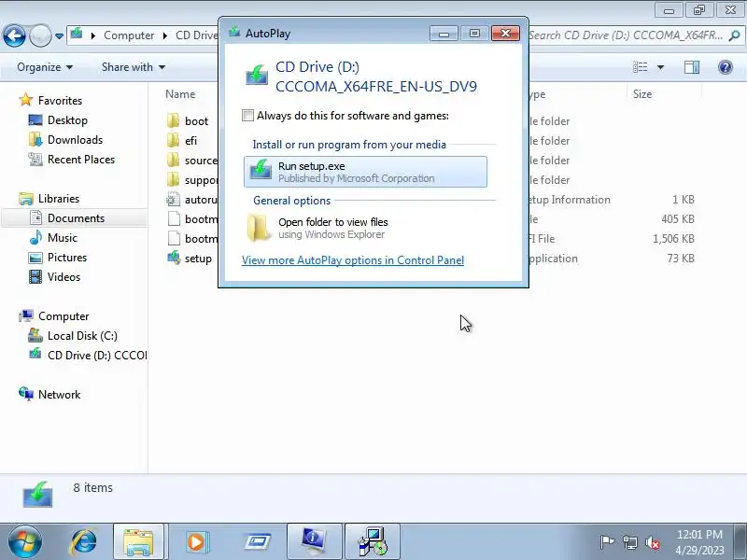Minimize the AutoPlay dialog

coord(444,34)
